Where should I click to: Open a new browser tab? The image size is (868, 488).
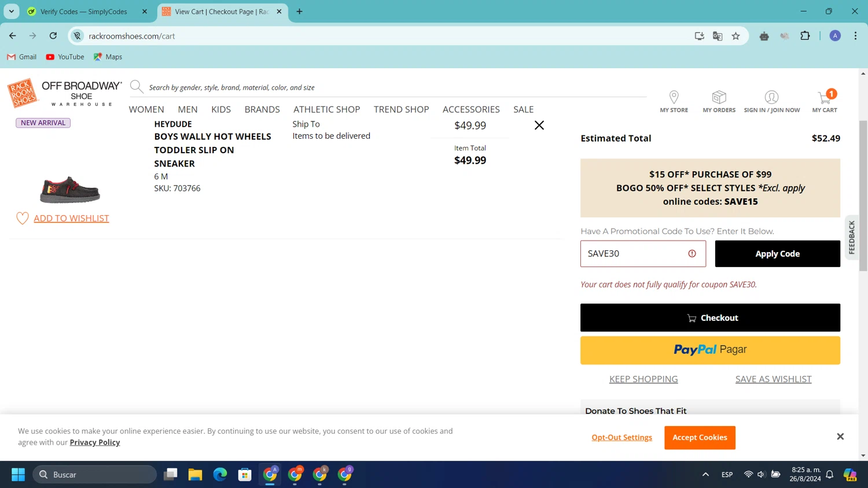pos(299,12)
